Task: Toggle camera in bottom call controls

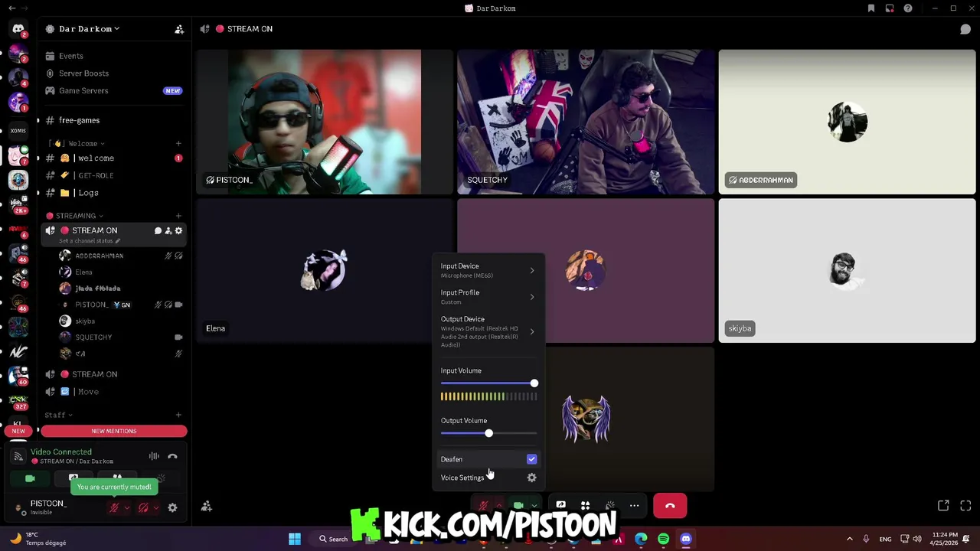Action: 518,506
